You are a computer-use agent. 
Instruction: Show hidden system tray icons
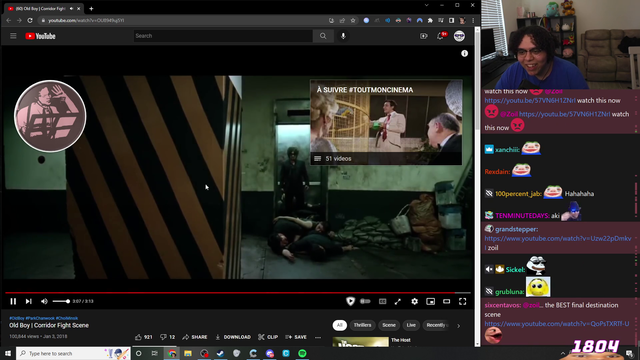point(562,353)
